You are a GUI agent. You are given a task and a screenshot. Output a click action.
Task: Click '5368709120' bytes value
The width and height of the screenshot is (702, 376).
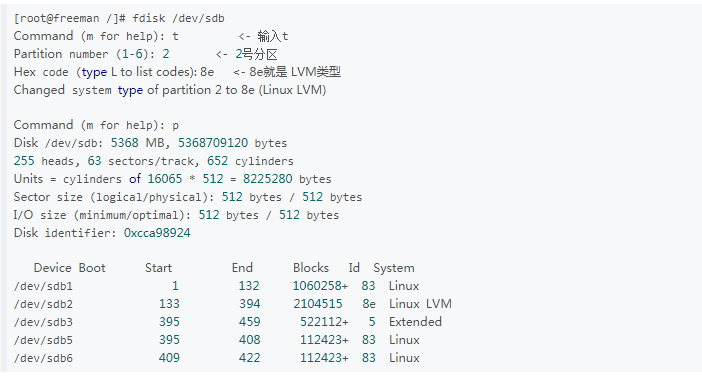[x=213, y=143]
